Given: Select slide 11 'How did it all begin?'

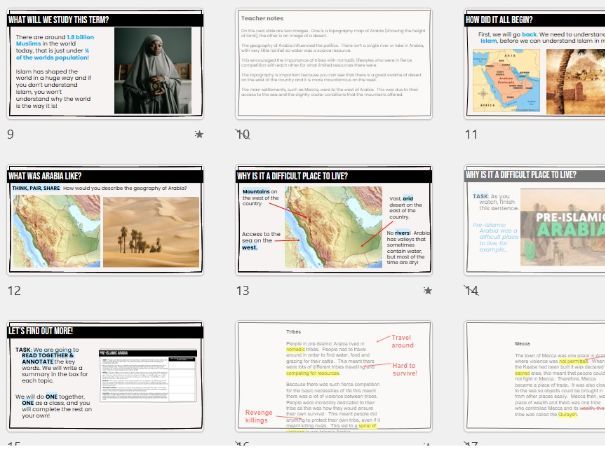Looking at the screenshot, I should (x=535, y=64).
